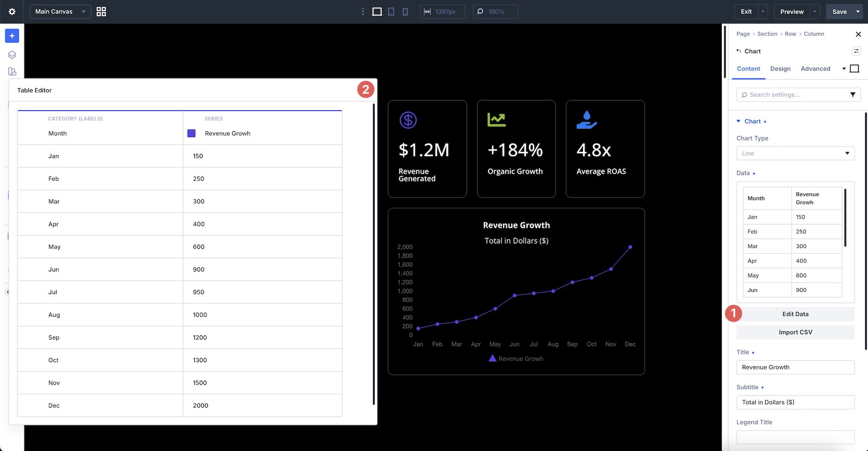Click the Import CSV button
868x451 pixels.
point(795,332)
